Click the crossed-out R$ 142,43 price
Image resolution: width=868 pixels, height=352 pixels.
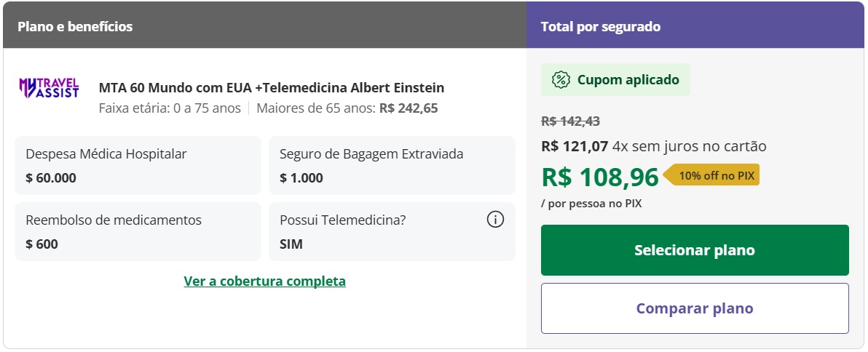(570, 121)
